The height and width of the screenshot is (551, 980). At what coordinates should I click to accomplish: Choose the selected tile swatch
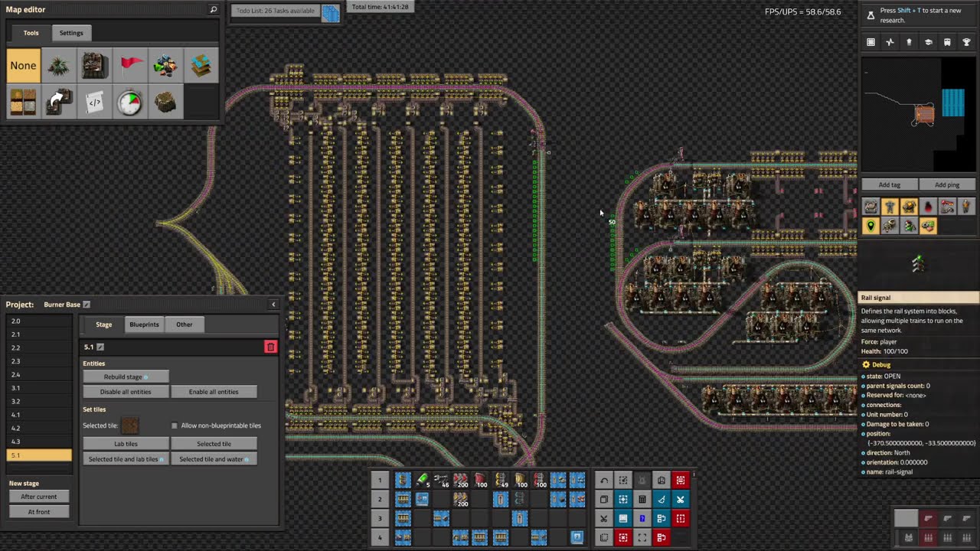pyautogui.click(x=130, y=425)
